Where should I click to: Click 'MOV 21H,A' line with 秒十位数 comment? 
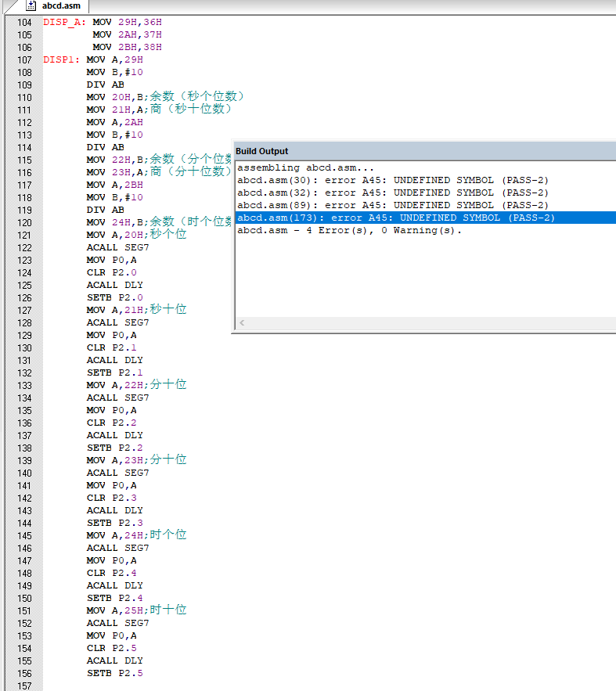(x=159, y=110)
